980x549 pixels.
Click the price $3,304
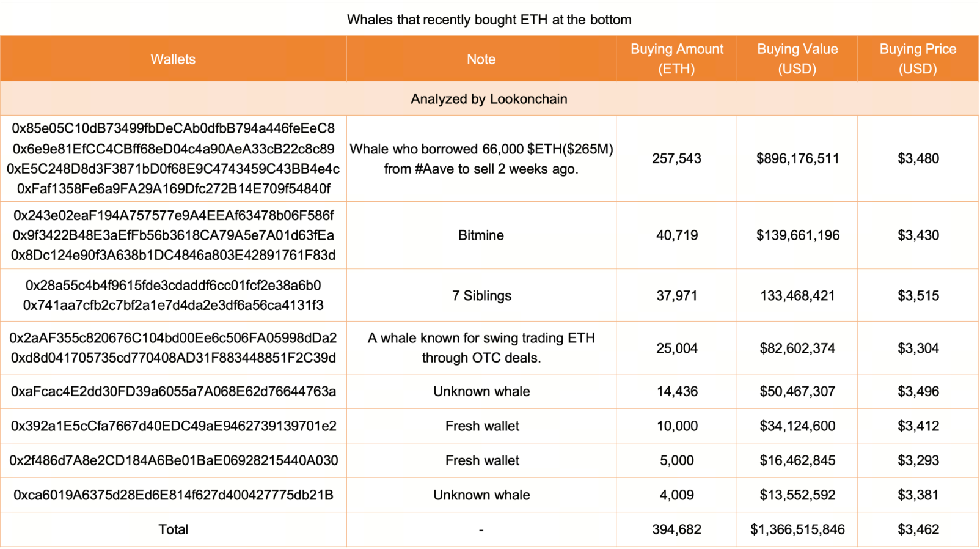918,348
